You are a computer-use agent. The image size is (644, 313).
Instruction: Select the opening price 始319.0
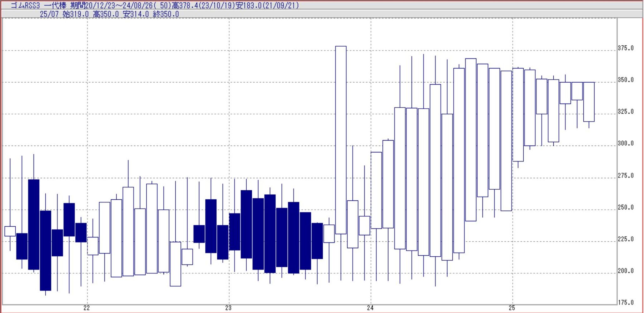click(76, 14)
